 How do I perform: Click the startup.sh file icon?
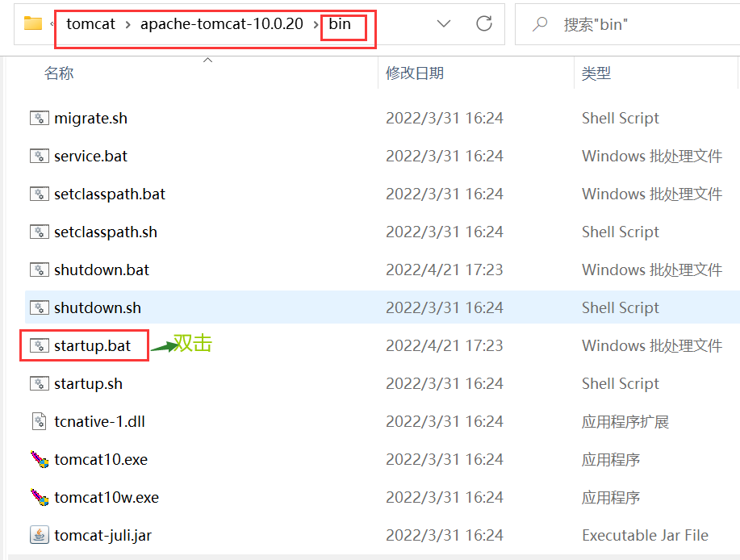[x=40, y=383]
